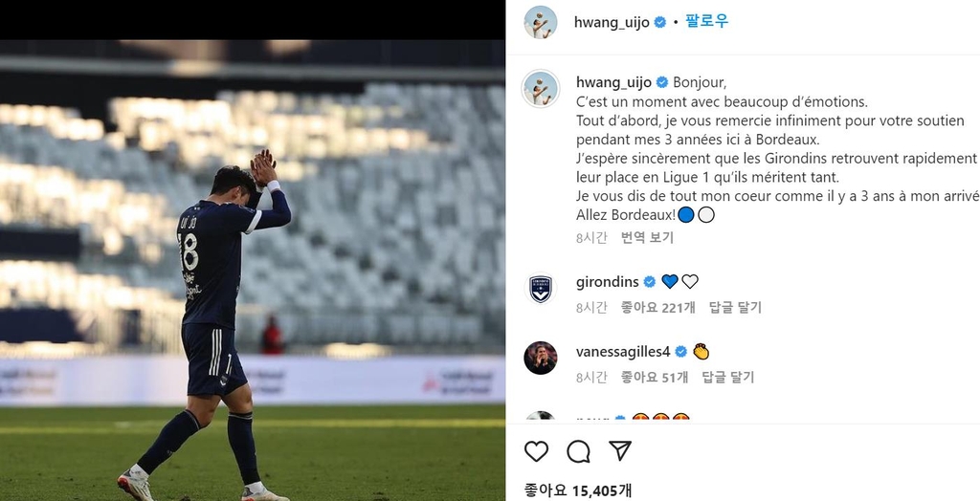Share the post using the paper plane icon
The height and width of the screenshot is (501, 980).
620,450
